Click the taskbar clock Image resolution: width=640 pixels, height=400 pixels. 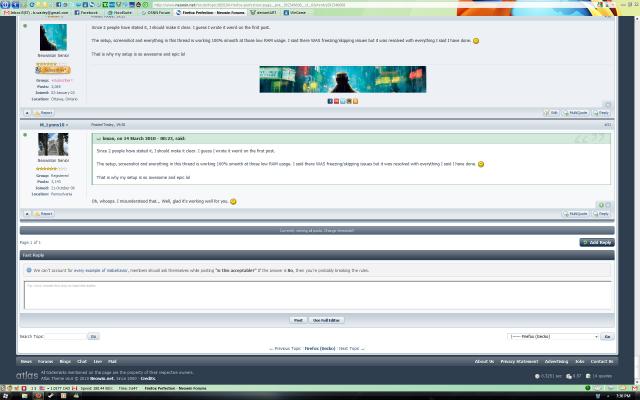point(623,396)
